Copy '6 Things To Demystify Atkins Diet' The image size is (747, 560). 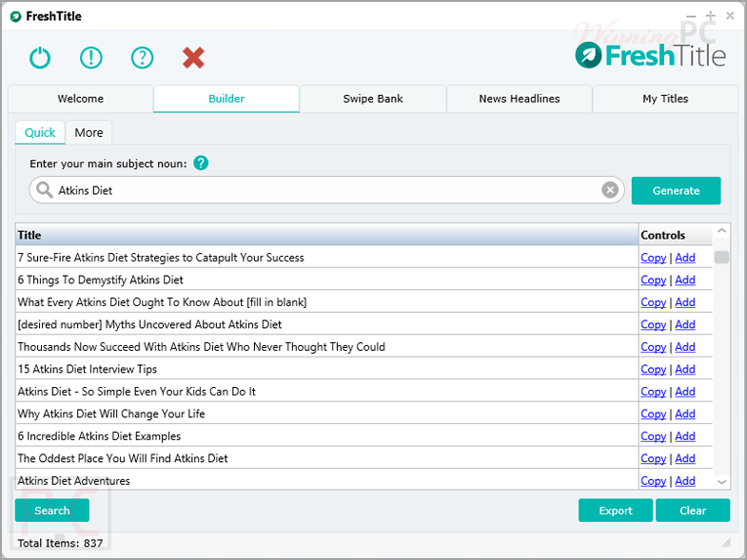653,280
